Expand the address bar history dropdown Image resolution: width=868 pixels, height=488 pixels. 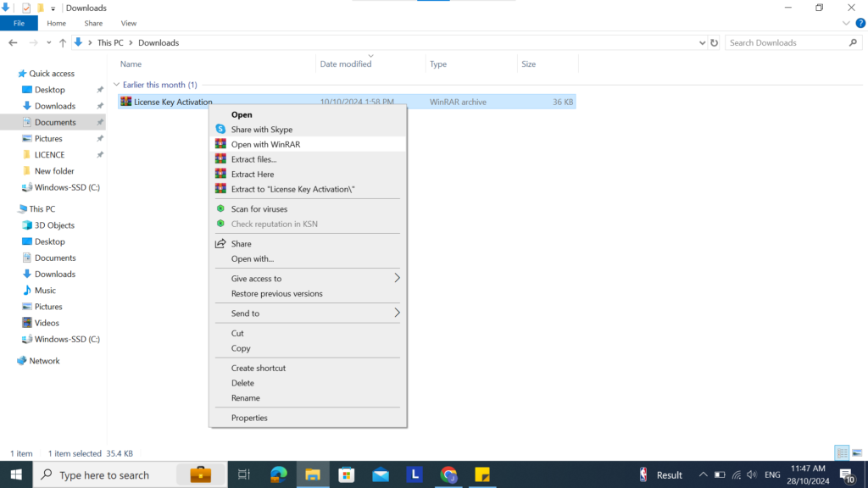pos(702,42)
